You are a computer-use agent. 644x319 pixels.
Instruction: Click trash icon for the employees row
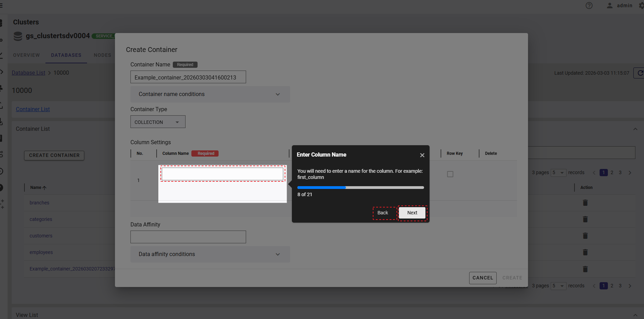click(x=585, y=252)
